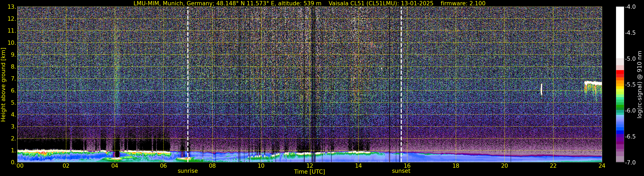The image size is (644, 176).
Task: Click the 'Height above ground [km]' axis title
Action: pyautogui.click(x=3, y=85)
